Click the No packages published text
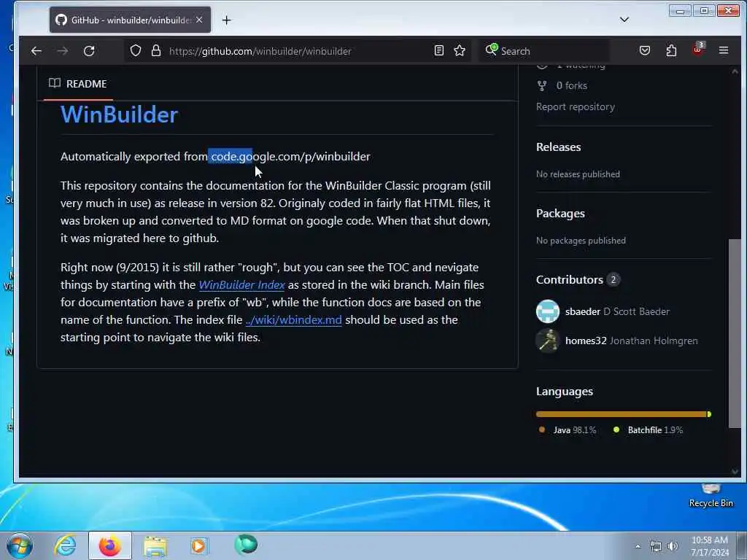The image size is (747, 560). click(x=581, y=241)
